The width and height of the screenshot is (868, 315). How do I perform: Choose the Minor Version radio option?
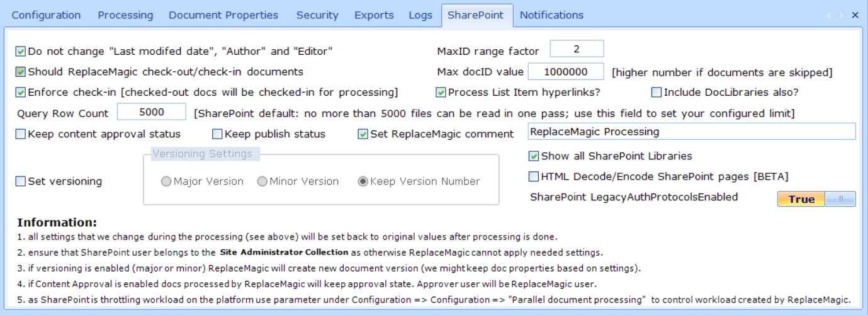[x=262, y=181]
